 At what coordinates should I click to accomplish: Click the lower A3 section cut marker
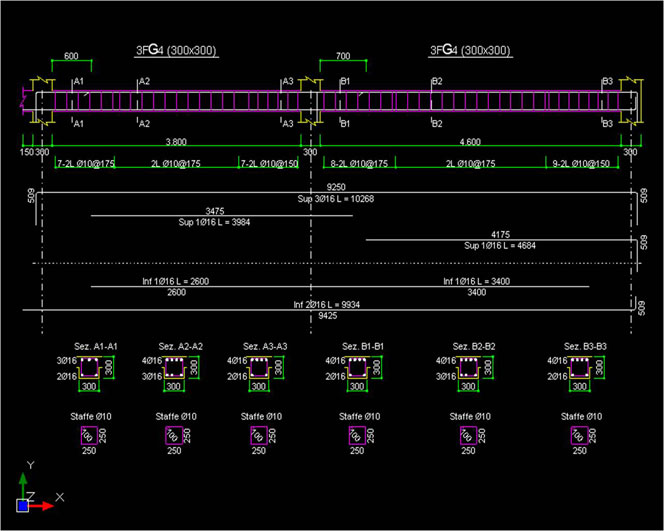288,124
